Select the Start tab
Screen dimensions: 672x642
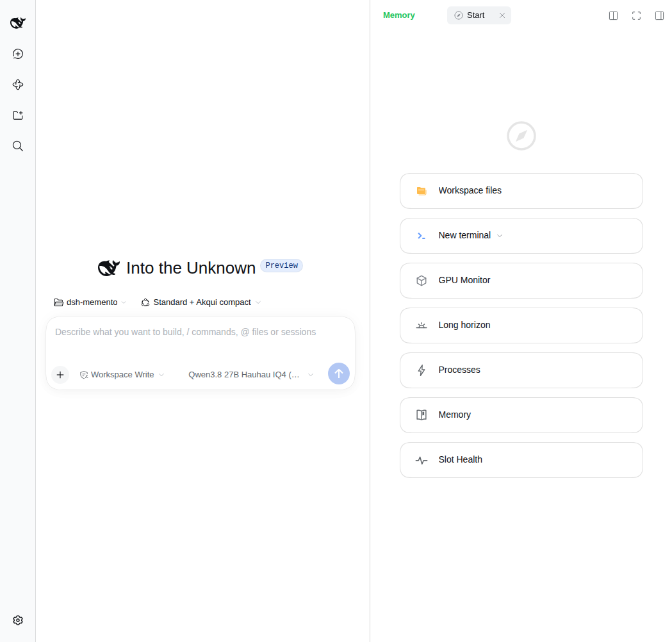[475, 15]
